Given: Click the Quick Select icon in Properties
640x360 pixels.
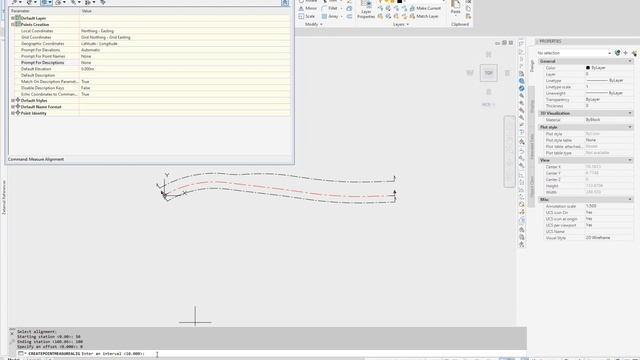Looking at the screenshot, I should [x=618, y=53].
